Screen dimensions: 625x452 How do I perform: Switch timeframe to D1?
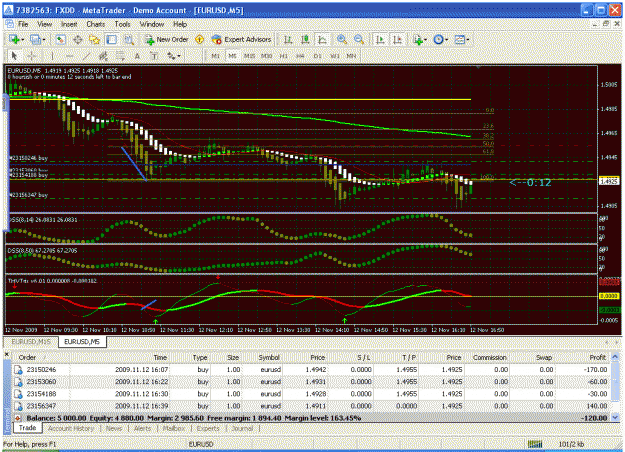[x=317, y=56]
